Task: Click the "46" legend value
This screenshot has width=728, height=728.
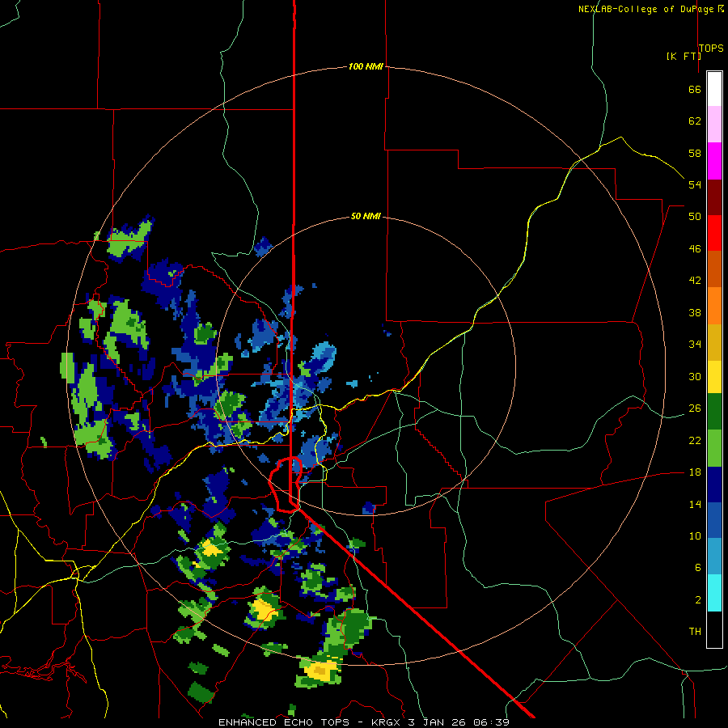Action: tap(695, 249)
